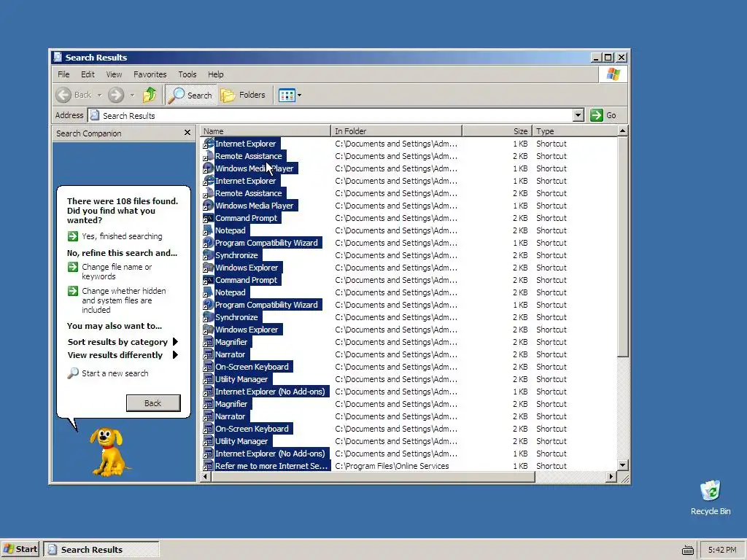Select first Internet Explorer (No Add-ons) icon
This screenshot has width=747, height=560.
[x=208, y=391]
